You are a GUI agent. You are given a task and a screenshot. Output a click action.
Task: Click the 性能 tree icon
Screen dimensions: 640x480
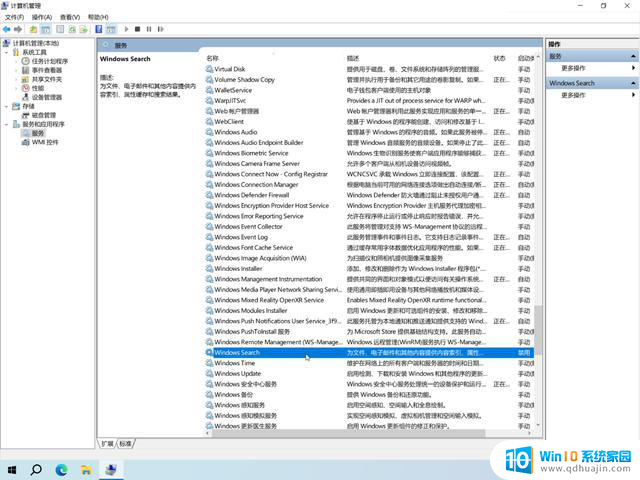(25, 88)
